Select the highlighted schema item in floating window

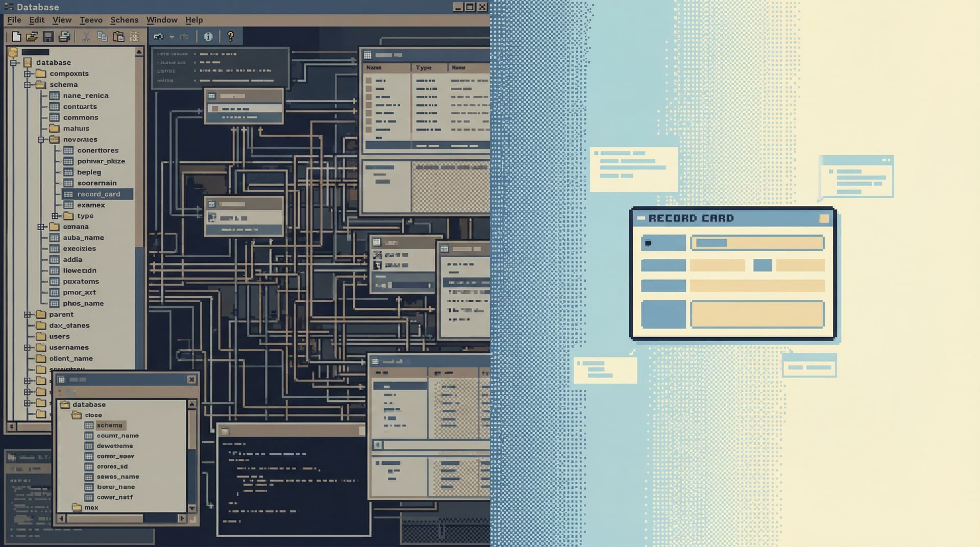coord(110,425)
